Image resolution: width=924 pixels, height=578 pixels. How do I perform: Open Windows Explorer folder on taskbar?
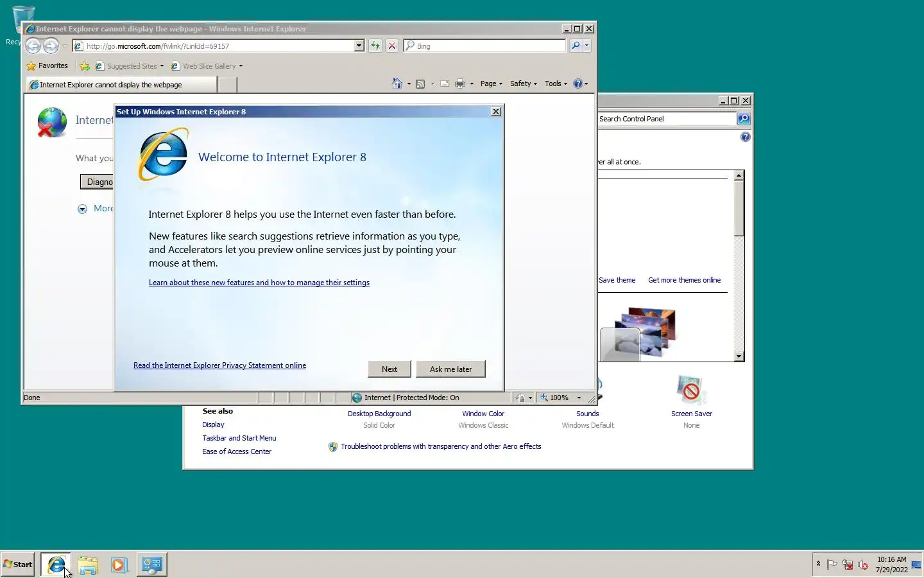click(x=88, y=565)
